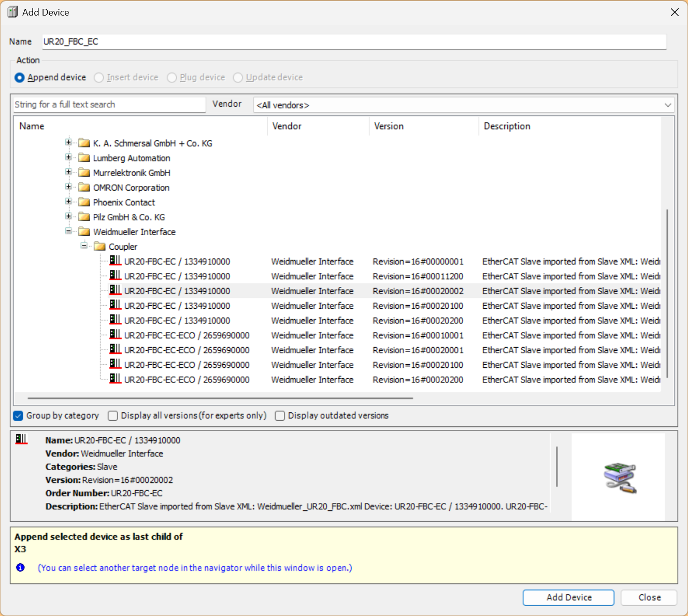Viewport: 688px width, 616px height.
Task: Enable Display outdated versions checkbox
Action: (280, 416)
